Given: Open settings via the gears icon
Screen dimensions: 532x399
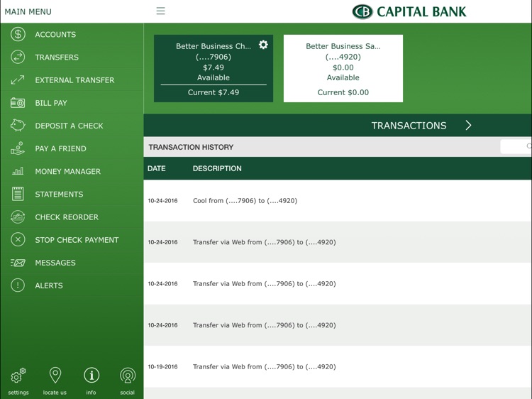Looking at the screenshot, I should click(18, 376).
